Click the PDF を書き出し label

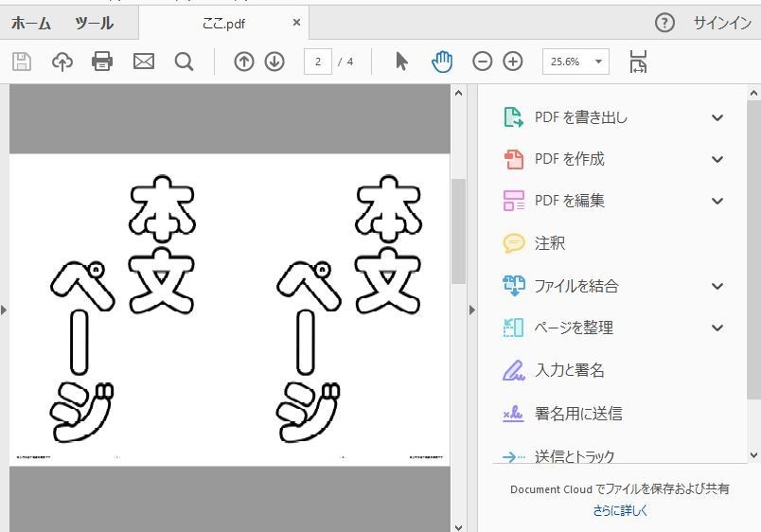click(x=581, y=117)
